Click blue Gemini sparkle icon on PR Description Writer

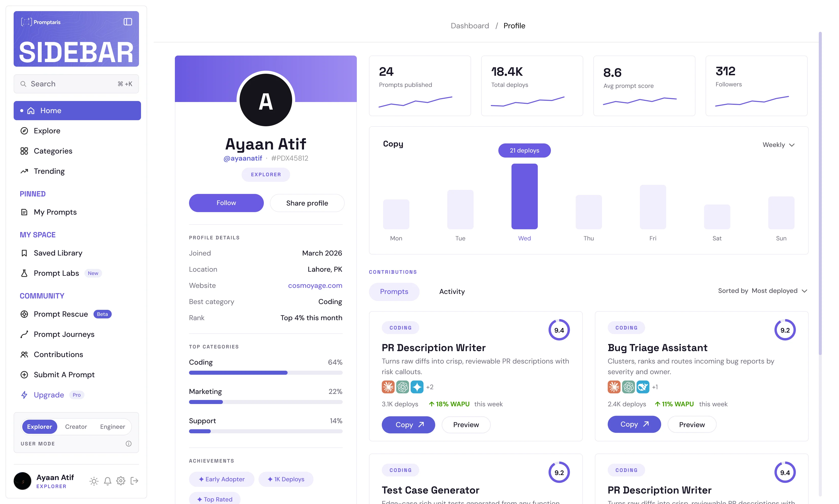coord(417,387)
